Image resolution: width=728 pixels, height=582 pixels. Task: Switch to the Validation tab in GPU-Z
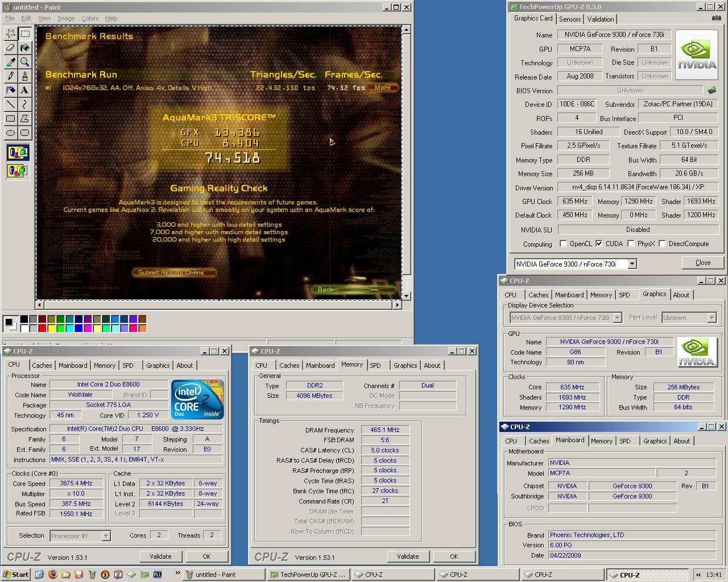601,19
